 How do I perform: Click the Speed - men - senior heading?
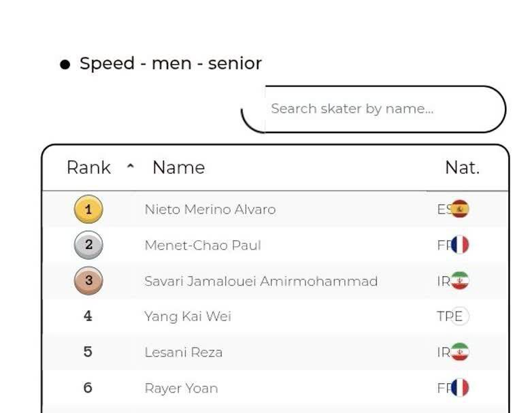[x=170, y=63]
